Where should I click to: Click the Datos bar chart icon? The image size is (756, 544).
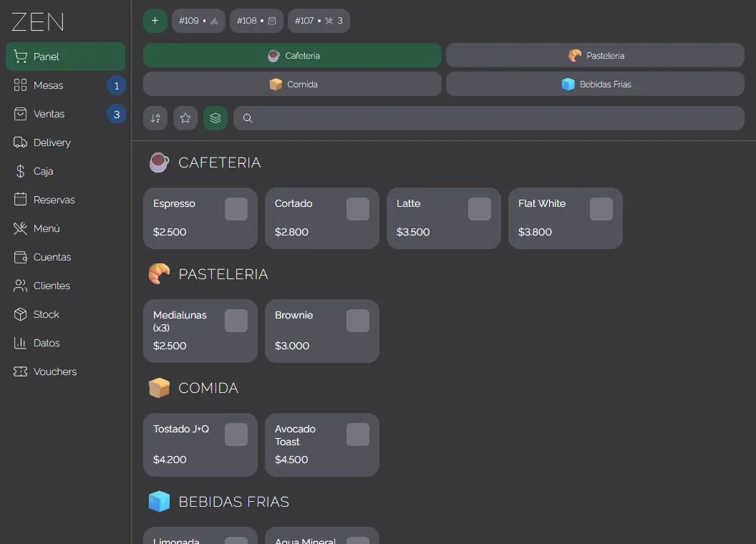tap(20, 343)
